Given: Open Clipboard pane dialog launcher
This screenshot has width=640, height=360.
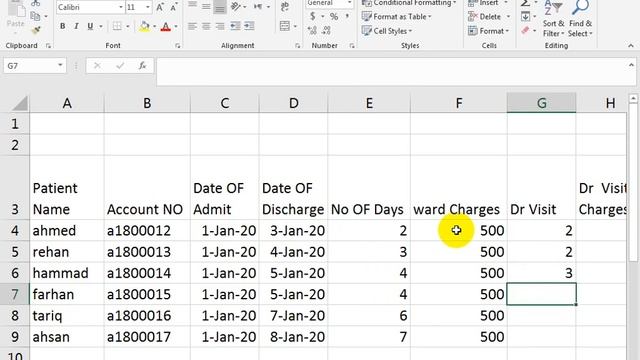Looking at the screenshot, I should pyautogui.click(x=48, y=46).
